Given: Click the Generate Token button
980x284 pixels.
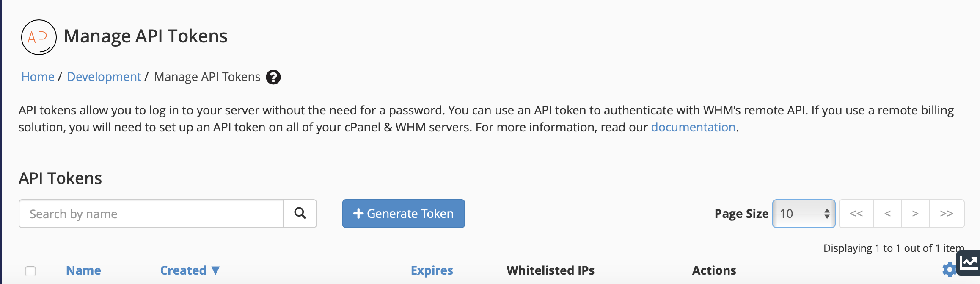Looking at the screenshot, I should click(x=404, y=214).
